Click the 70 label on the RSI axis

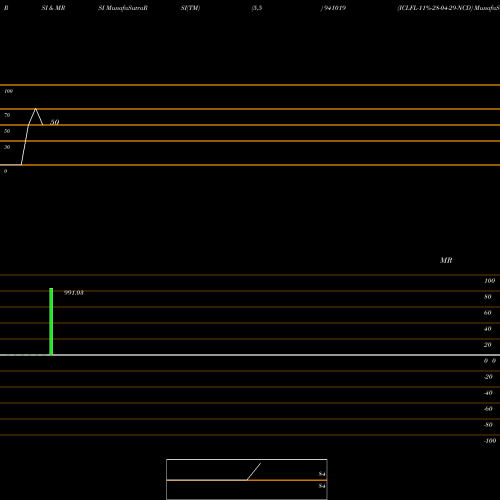click(7, 115)
